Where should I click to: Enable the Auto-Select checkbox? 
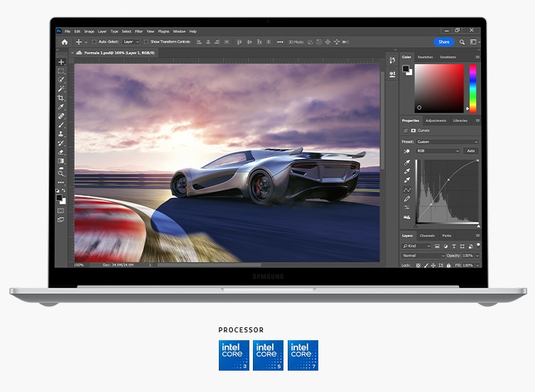click(x=94, y=42)
